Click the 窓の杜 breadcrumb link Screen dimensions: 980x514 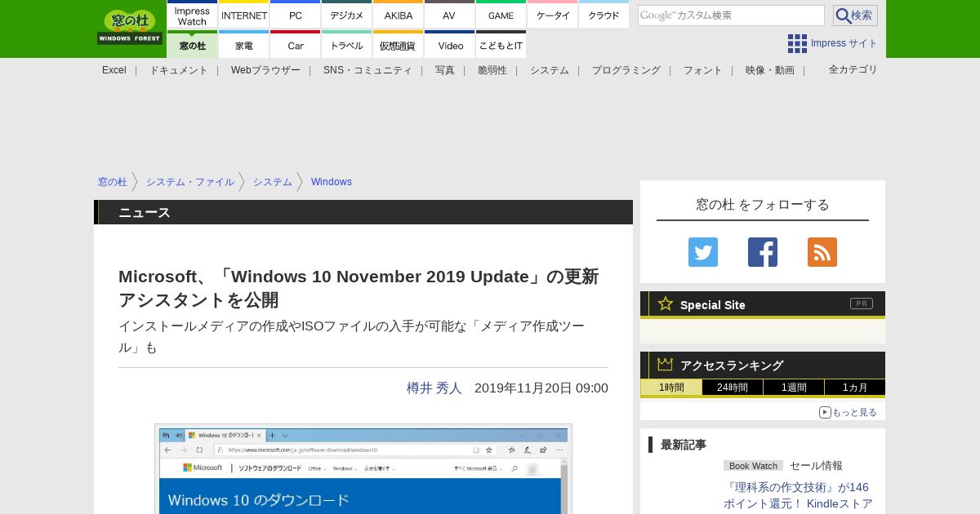pos(113,182)
